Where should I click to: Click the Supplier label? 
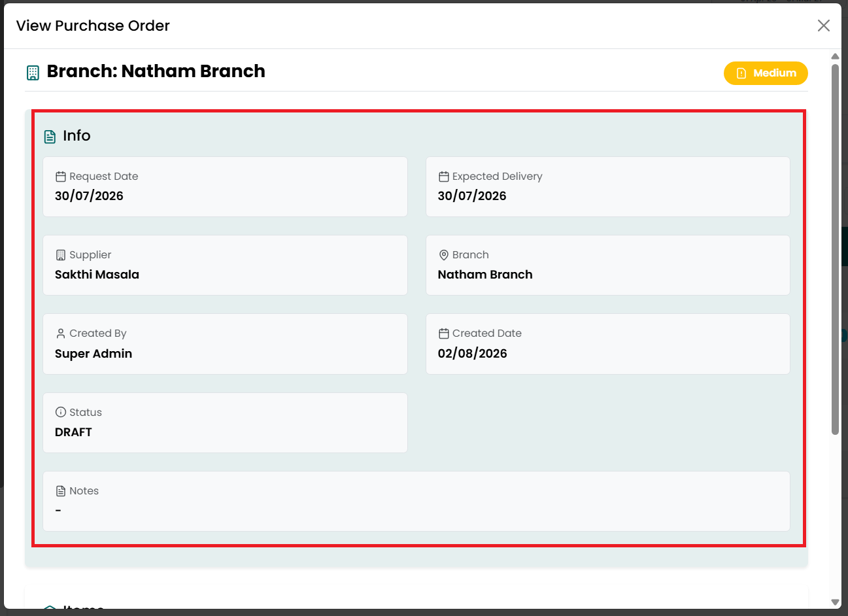pos(90,255)
